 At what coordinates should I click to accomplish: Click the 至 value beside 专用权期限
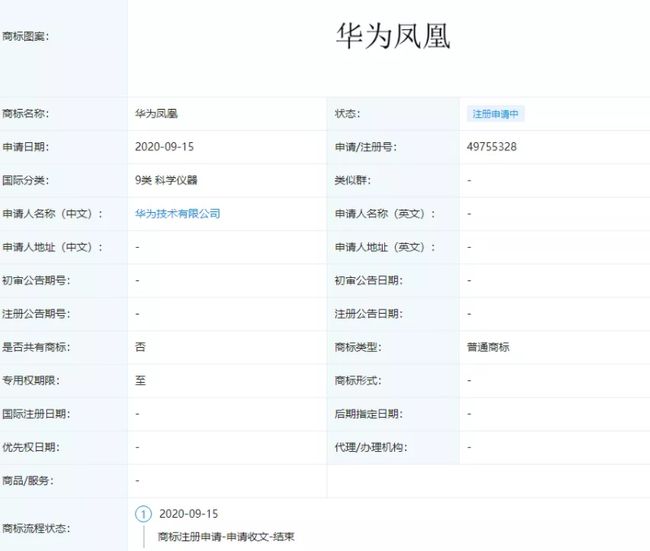coord(139,381)
